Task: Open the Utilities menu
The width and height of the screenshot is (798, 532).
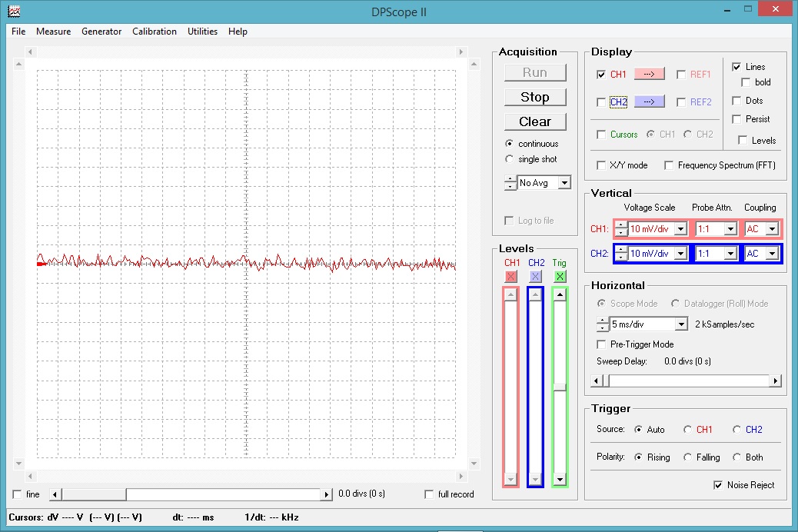Action: pyautogui.click(x=202, y=31)
